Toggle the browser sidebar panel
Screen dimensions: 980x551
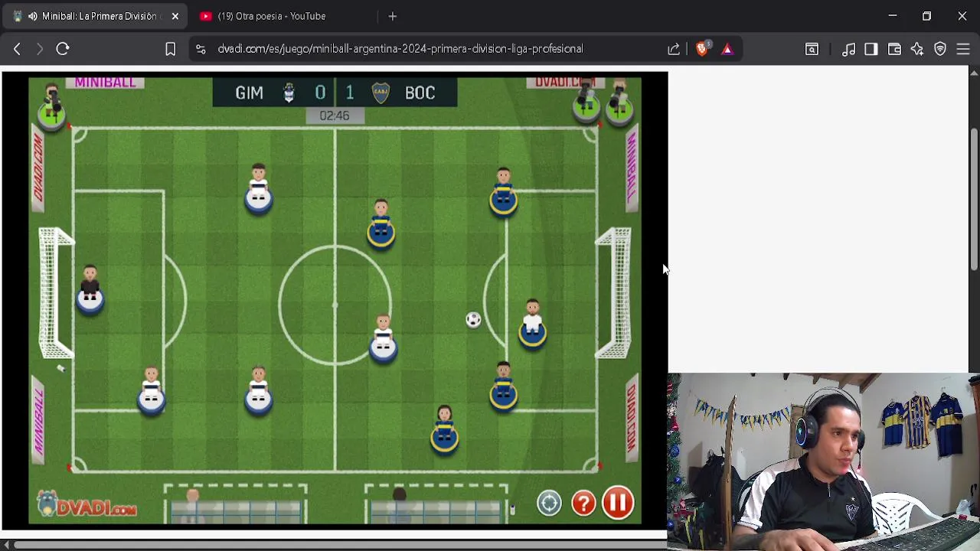[871, 49]
